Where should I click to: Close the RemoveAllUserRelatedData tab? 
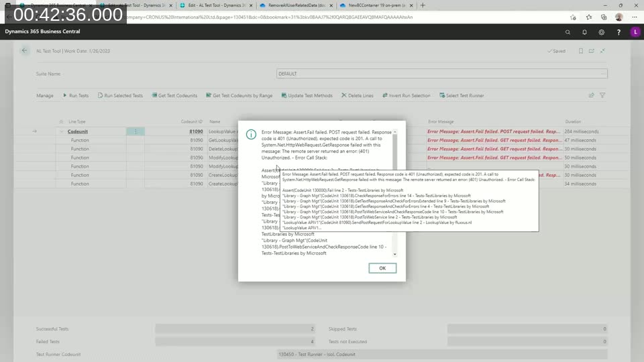point(331,5)
